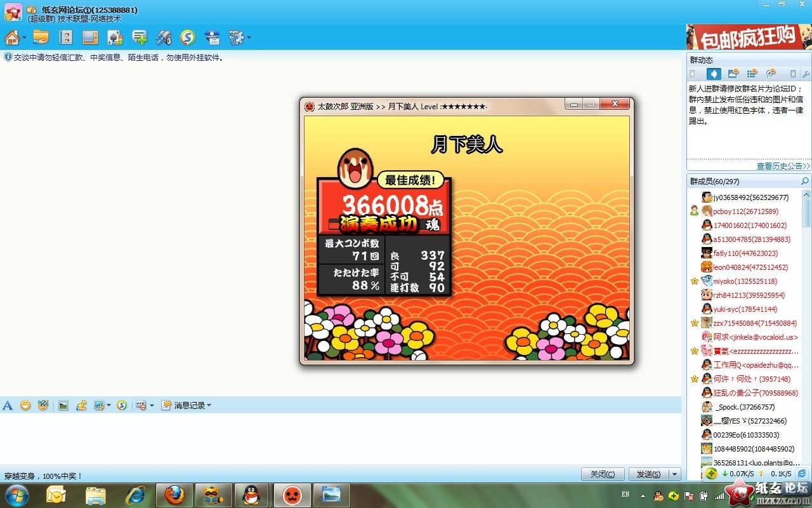812x508 pixels.
Task: Select member pcboy112(26712589)
Action: pos(745,211)
